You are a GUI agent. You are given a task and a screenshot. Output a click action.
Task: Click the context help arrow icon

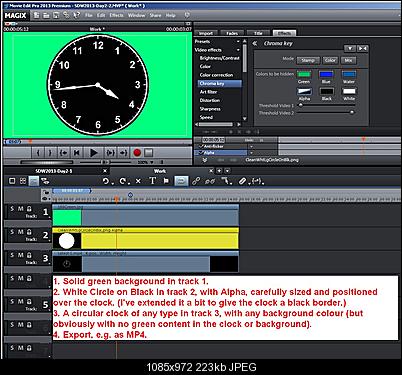click(x=77, y=15)
